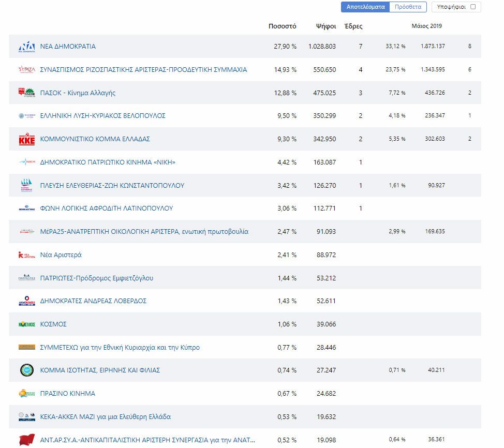Viewport: 504px width, 448px height.
Task: Click the Νέα Αριστερά logo
Action: tap(27, 255)
